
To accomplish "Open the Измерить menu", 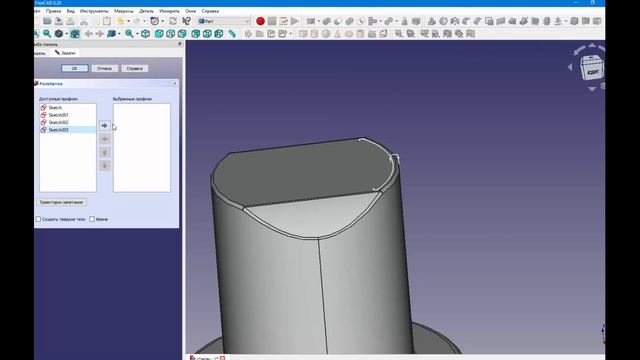I will (169, 11).
